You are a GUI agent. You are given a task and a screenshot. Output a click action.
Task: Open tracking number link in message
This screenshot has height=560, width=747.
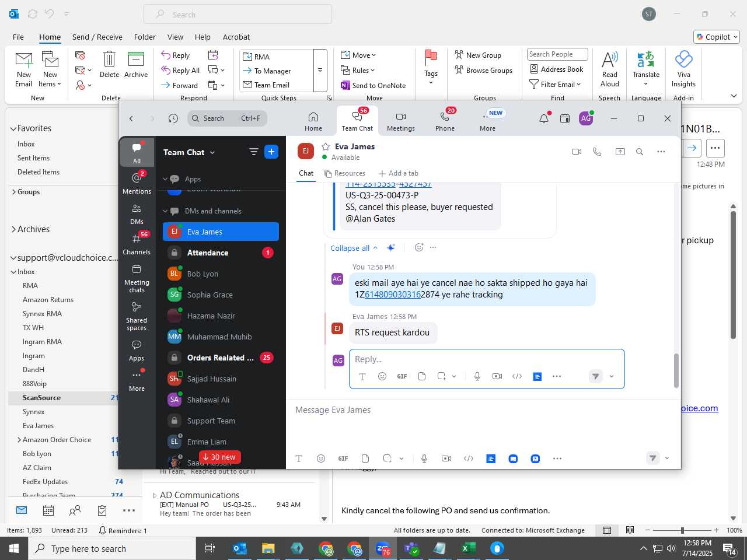(393, 295)
